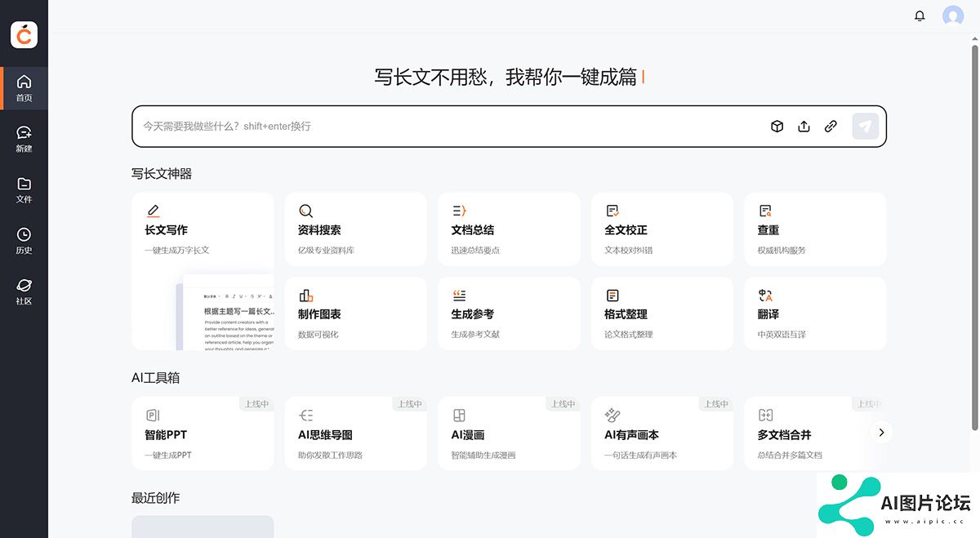Click 权威机构服务 subtitle
Viewport: 980px width, 538px height.
[782, 250]
